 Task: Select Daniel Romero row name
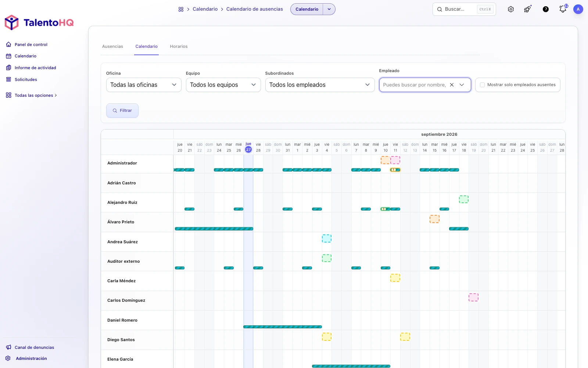tap(122, 320)
